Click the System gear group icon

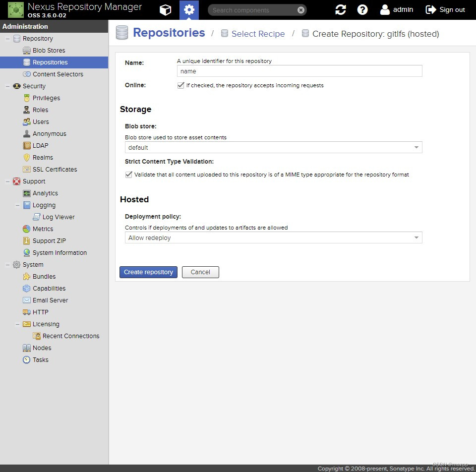click(17, 265)
